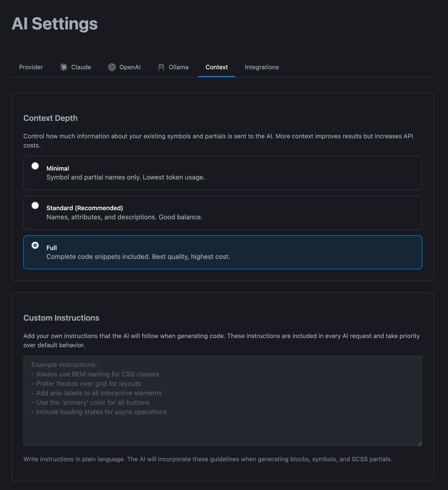Click the 'Full' option title text
This screenshot has height=490, width=448.
click(x=52, y=248)
